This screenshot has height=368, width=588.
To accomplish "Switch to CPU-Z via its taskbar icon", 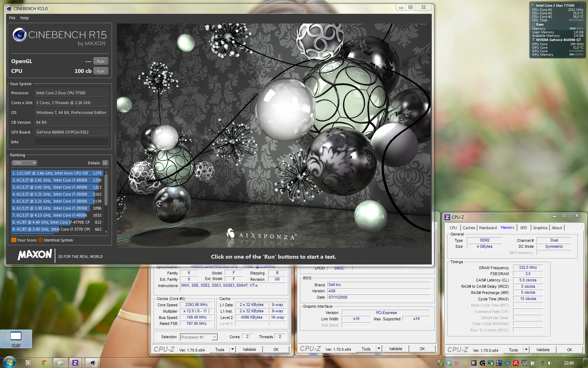I will click(x=75, y=363).
